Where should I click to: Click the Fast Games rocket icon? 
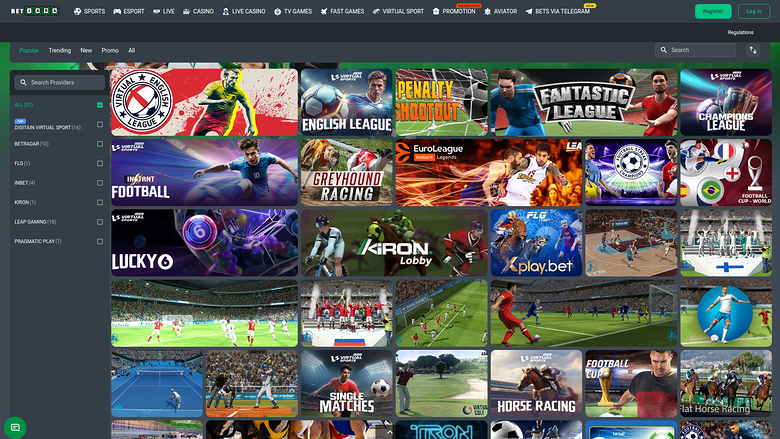[x=324, y=11]
